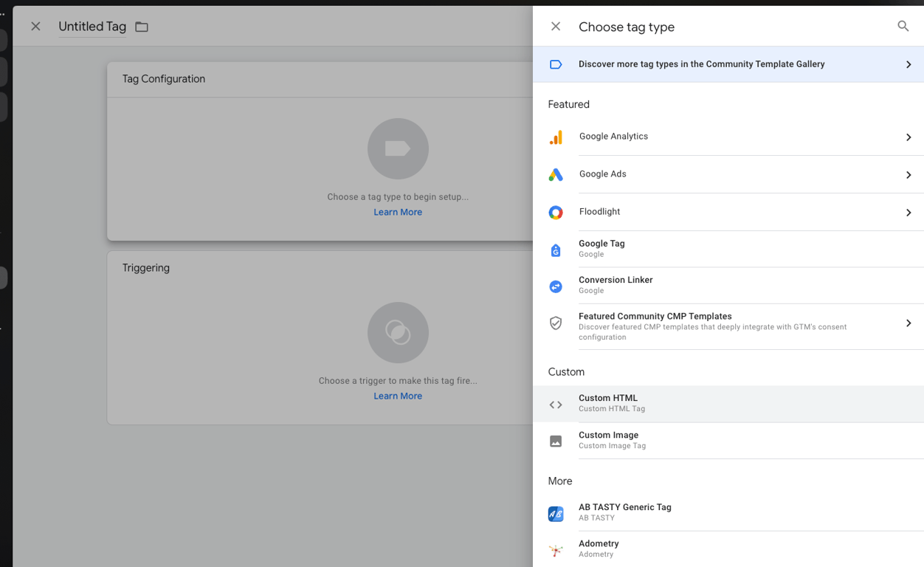924x567 pixels.
Task: Click the Google Tag icon
Action: click(556, 250)
